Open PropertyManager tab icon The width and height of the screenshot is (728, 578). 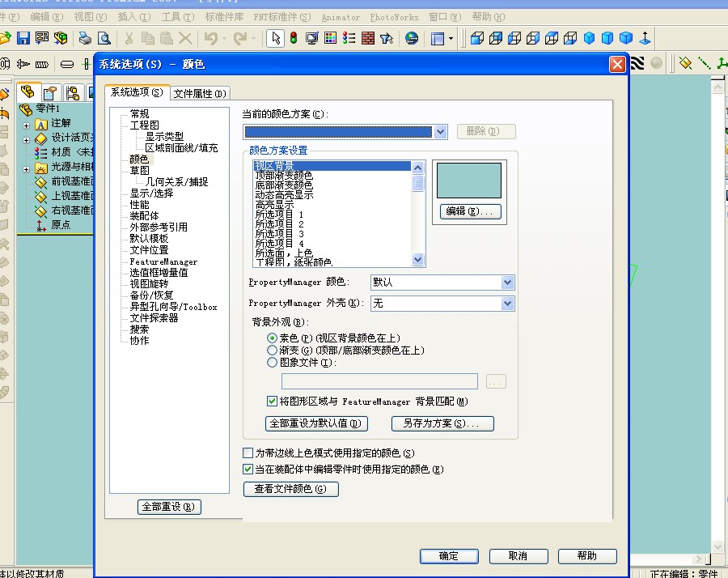(x=49, y=93)
